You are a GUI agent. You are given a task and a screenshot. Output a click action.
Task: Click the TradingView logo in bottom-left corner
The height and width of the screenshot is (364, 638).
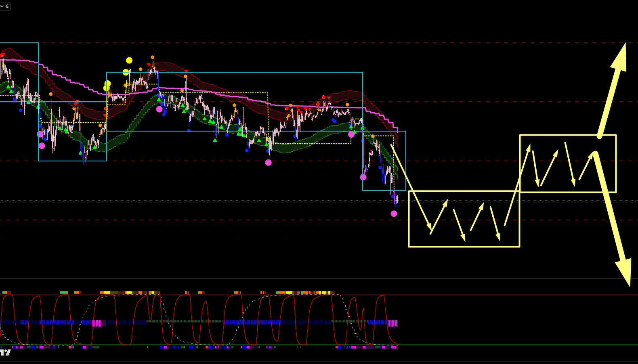(x=5, y=353)
